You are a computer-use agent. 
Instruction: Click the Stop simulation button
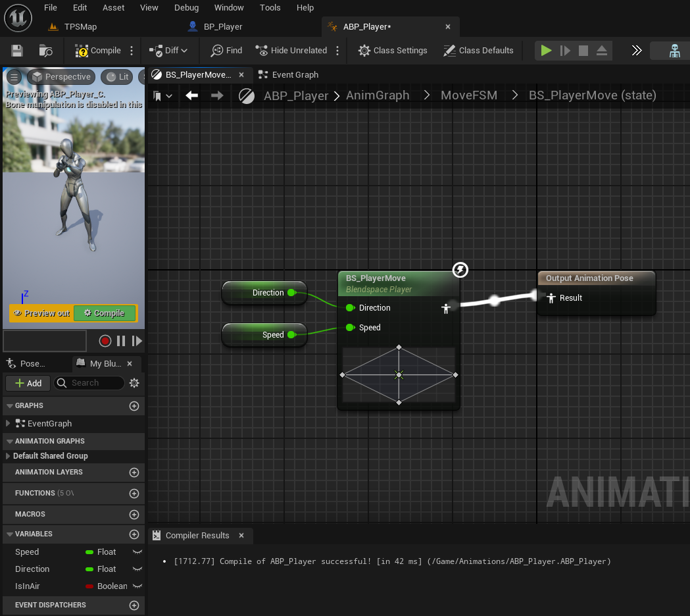point(583,51)
